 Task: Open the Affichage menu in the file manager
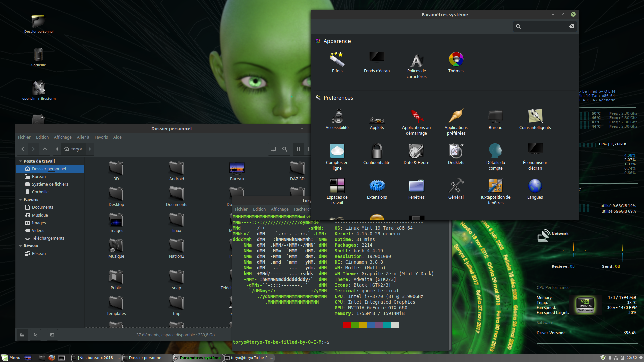(x=63, y=137)
